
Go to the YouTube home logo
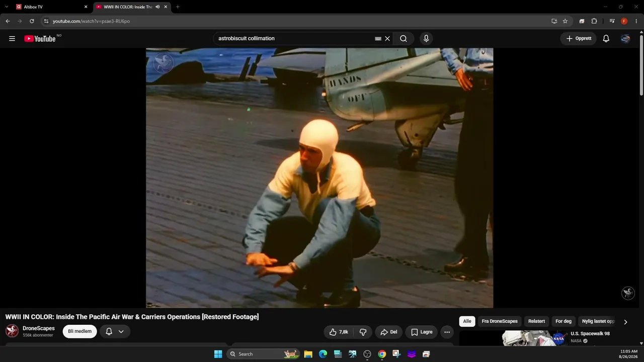40,39
